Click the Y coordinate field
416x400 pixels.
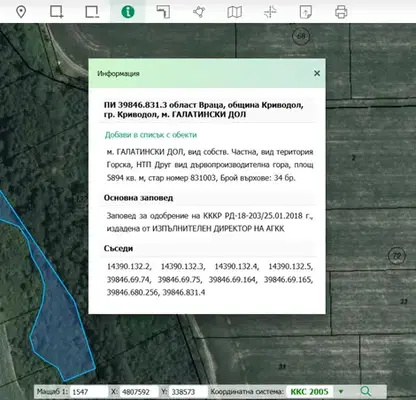point(188,392)
